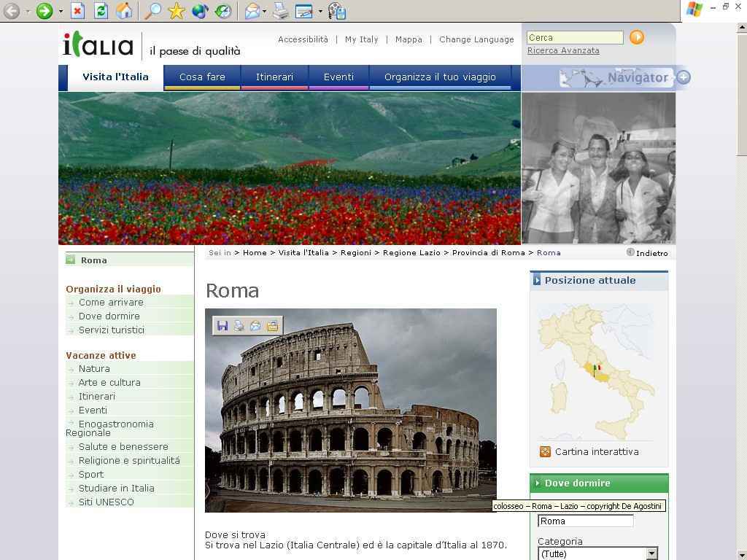Click the Windows flag logo
This screenshot has height=560, width=747.
[x=694, y=9]
